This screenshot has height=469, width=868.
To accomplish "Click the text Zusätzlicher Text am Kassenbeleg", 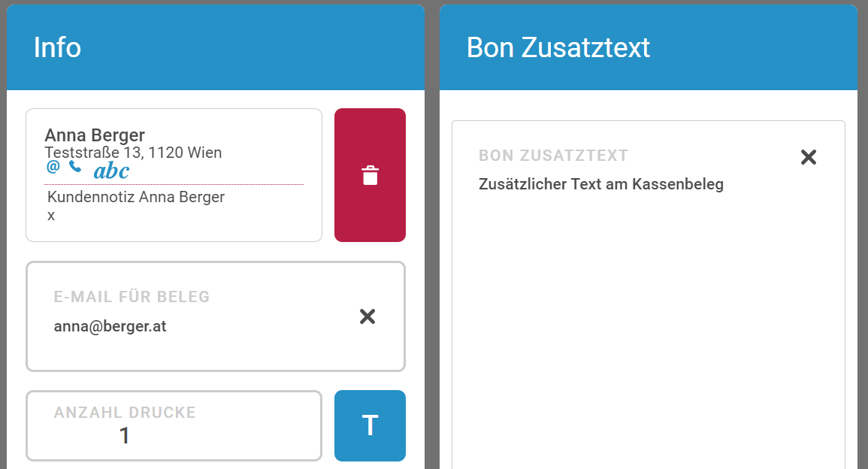I will [600, 184].
